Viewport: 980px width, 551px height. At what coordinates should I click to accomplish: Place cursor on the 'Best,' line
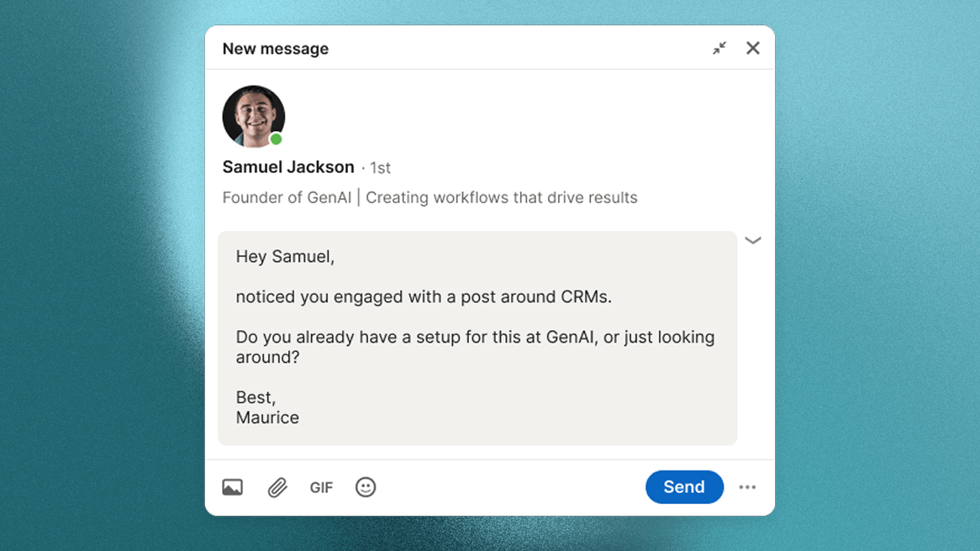click(256, 397)
